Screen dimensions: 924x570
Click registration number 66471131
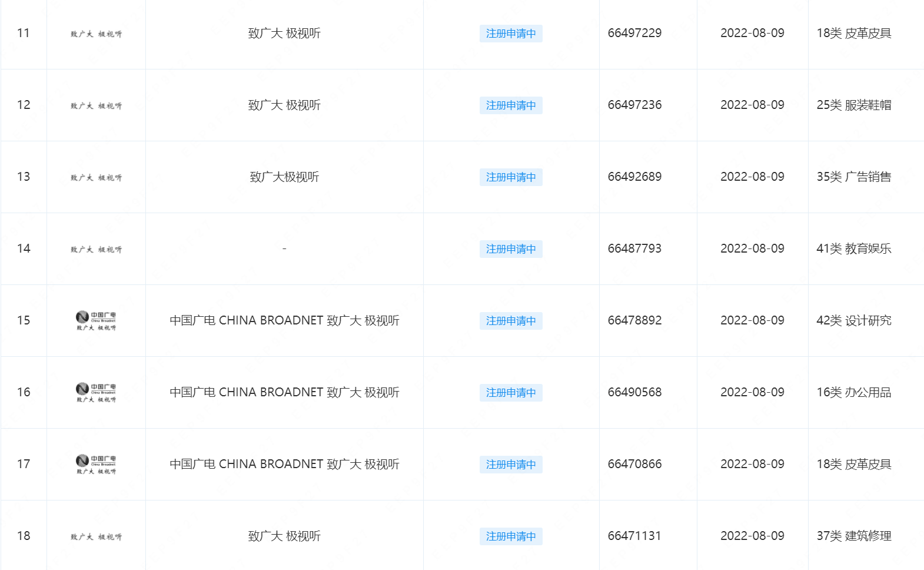(x=634, y=536)
